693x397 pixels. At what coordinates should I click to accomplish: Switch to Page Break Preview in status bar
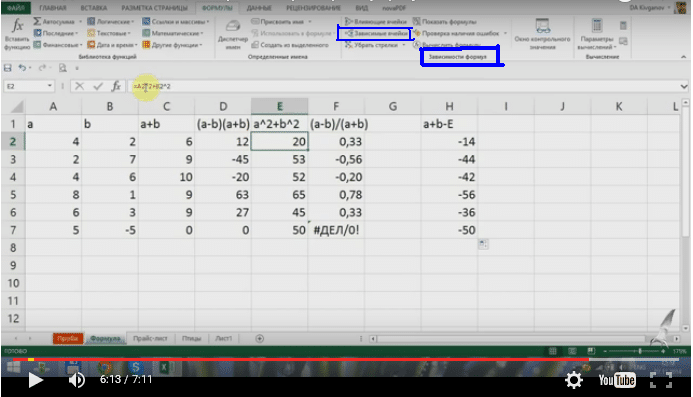[x=591, y=351]
